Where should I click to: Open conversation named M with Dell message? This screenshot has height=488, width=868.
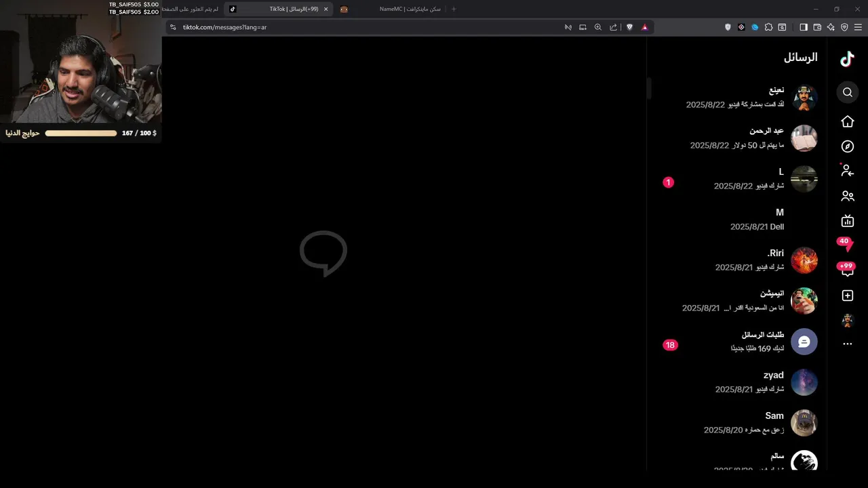tap(736, 220)
